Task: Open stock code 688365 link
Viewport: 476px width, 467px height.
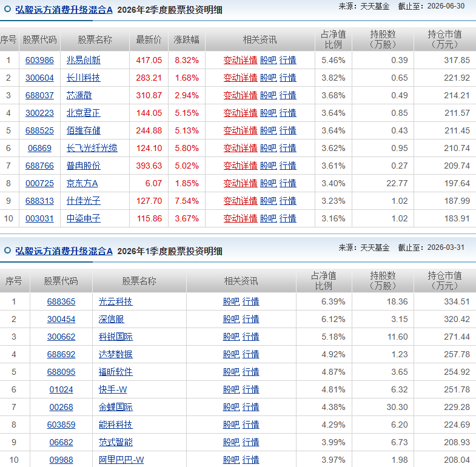Action: (x=61, y=301)
